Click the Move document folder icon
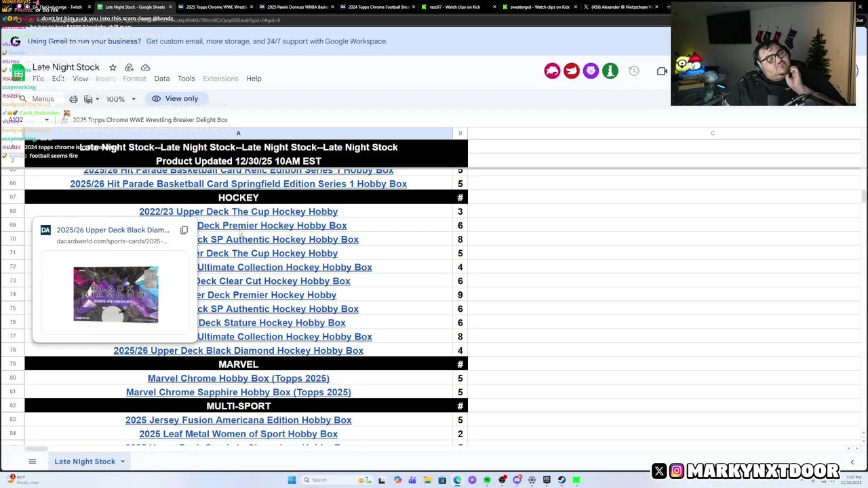The width and height of the screenshot is (868, 488). 129,68
